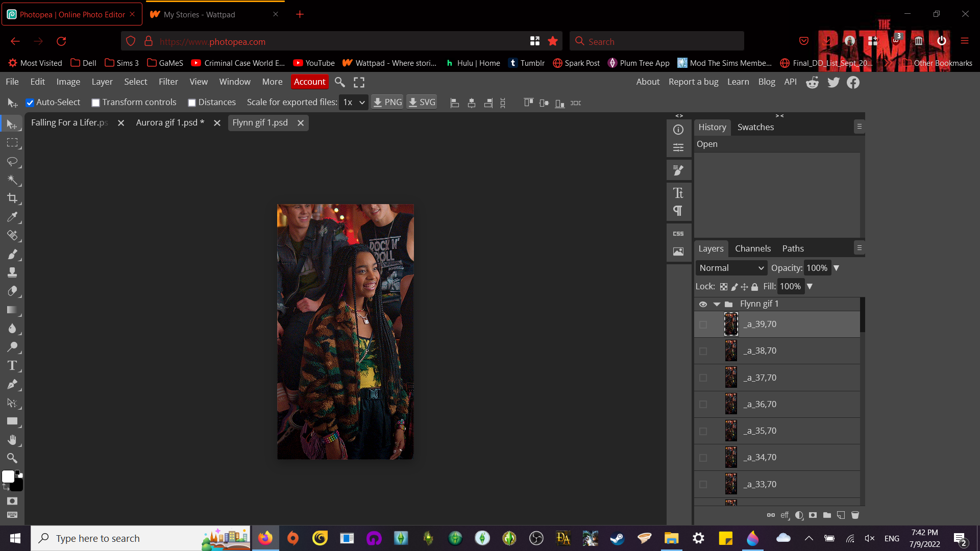Select the Lasso tool
The image size is (980, 551).
pos(12,162)
